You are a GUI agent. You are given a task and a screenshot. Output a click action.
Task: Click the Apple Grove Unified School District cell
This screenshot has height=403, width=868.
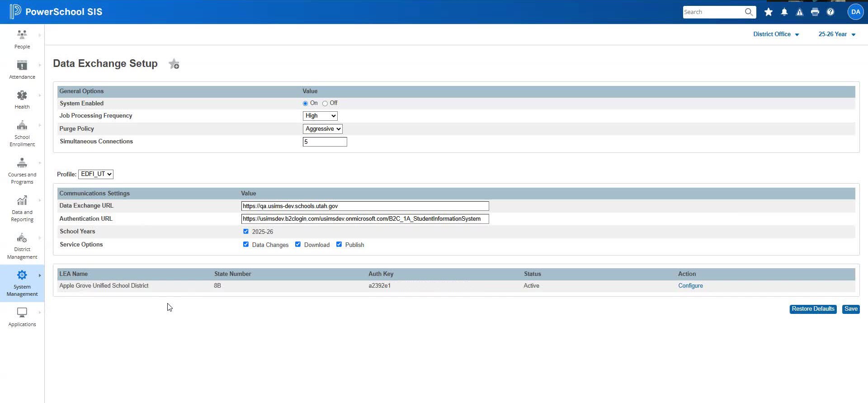click(104, 286)
